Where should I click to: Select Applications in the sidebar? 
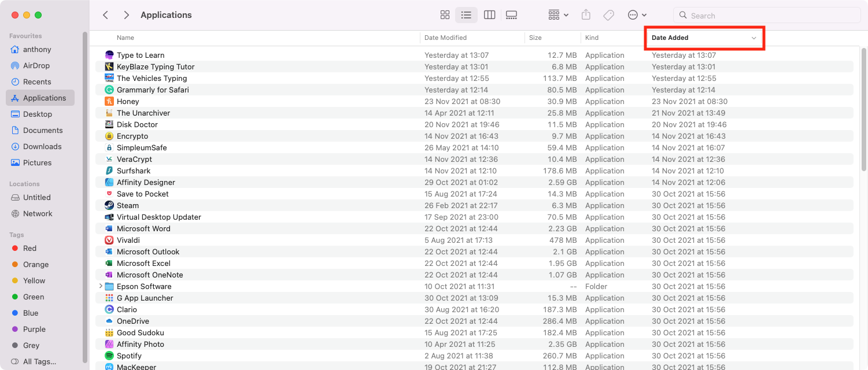[40, 98]
